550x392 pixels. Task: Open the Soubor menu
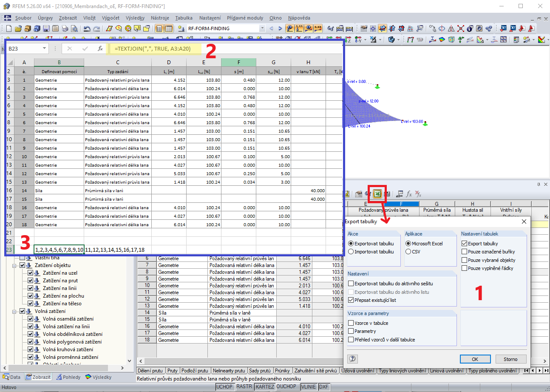pos(23,18)
